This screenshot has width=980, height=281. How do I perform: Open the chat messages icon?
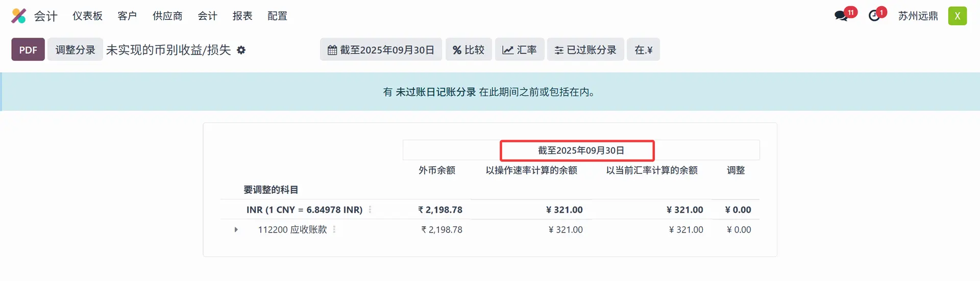(841, 16)
